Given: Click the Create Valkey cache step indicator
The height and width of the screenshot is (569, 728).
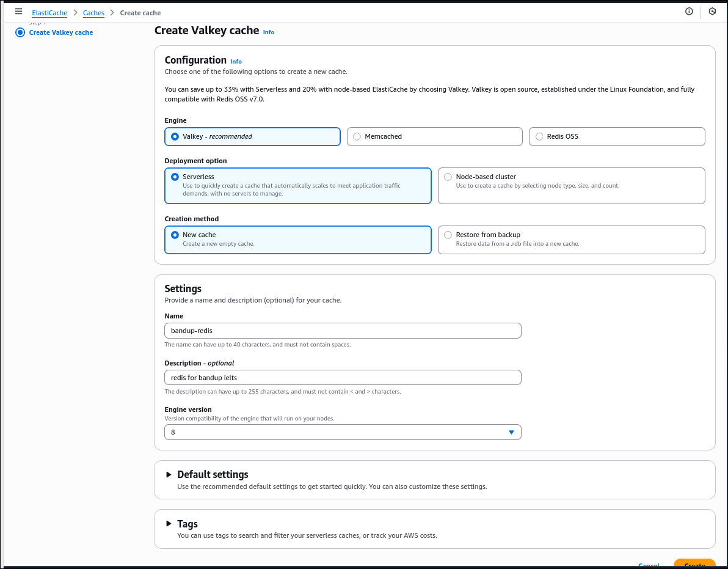Looking at the screenshot, I should (x=60, y=32).
